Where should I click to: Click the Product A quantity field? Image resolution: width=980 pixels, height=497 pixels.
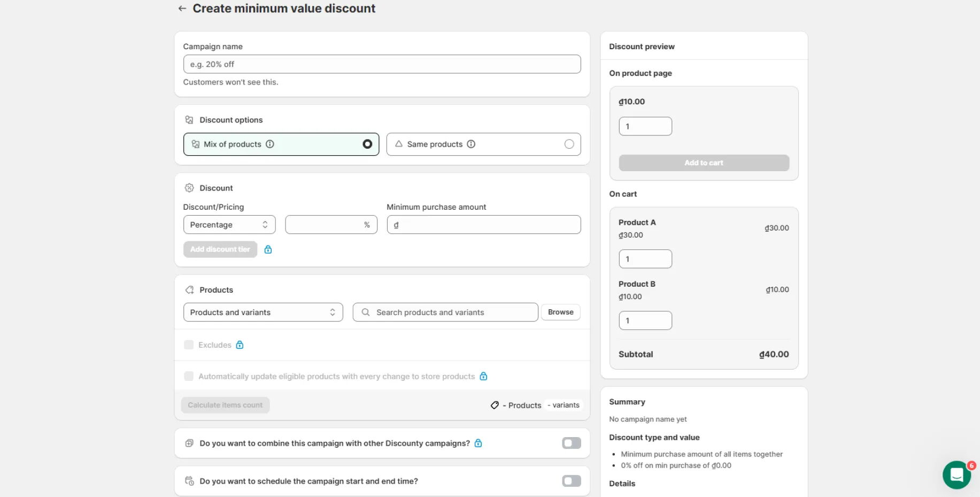[x=645, y=259]
